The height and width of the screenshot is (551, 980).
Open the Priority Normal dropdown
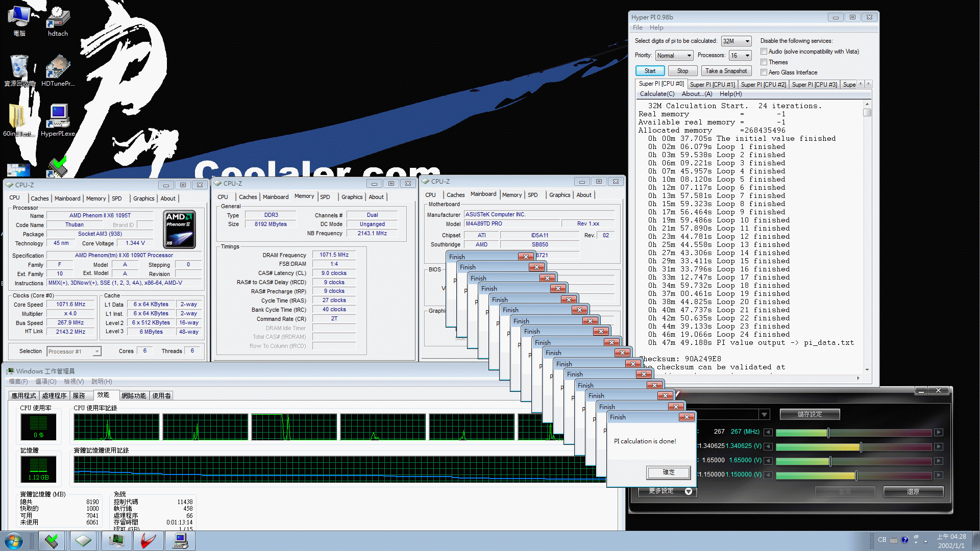(674, 56)
